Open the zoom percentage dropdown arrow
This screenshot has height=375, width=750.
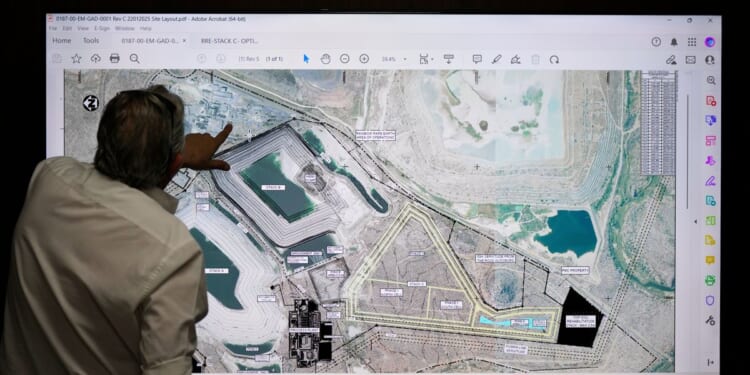coord(405,59)
